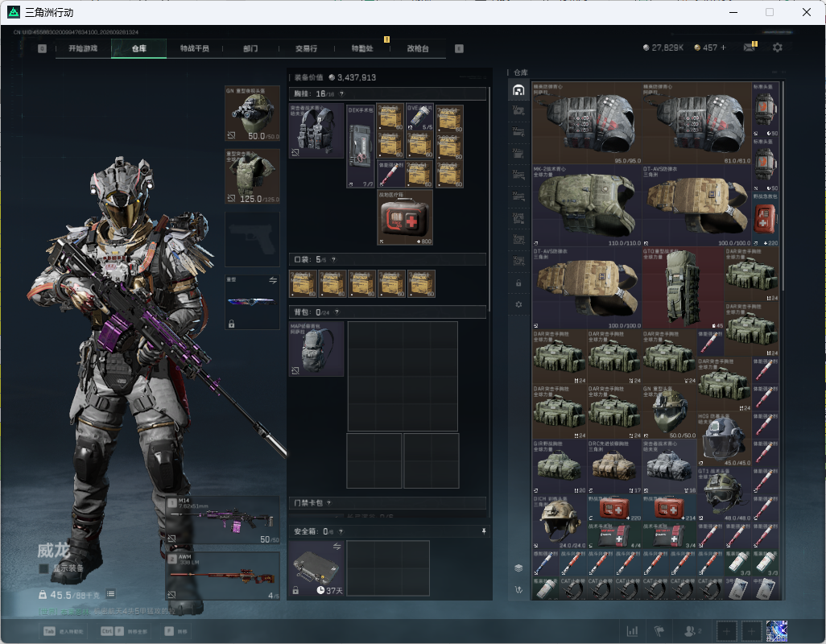
Task: Click the Tab key shortcut hint button
Action: [x=64, y=631]
